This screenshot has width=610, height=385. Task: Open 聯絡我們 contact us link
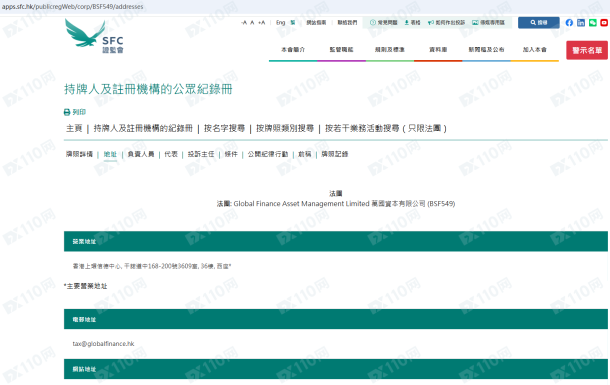tap(347, 23)
